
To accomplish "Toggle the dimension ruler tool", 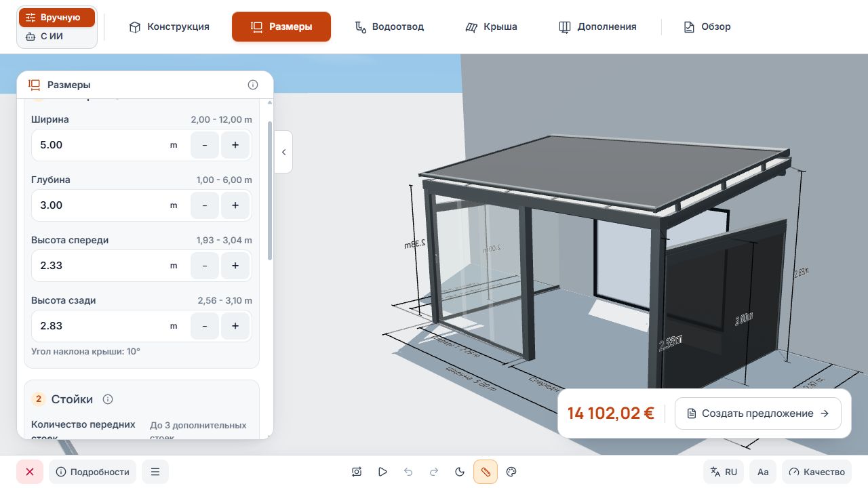I will point(486,472).
